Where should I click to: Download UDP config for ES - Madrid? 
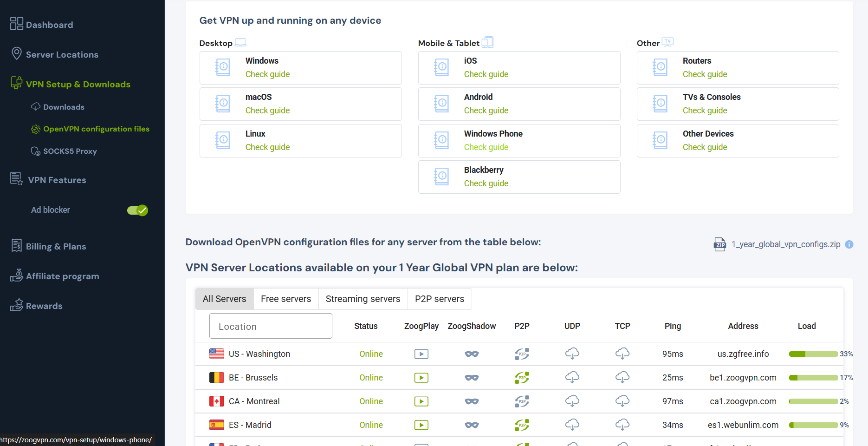[x=572, y=425]
